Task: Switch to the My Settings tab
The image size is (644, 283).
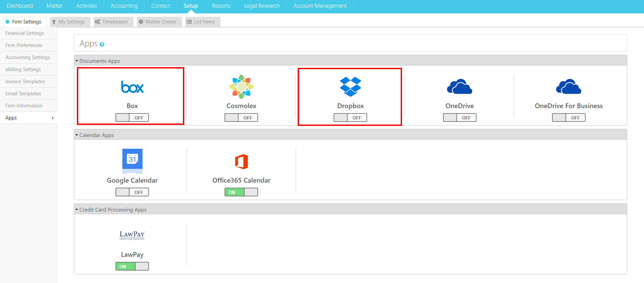Action: tap(70, 22)
